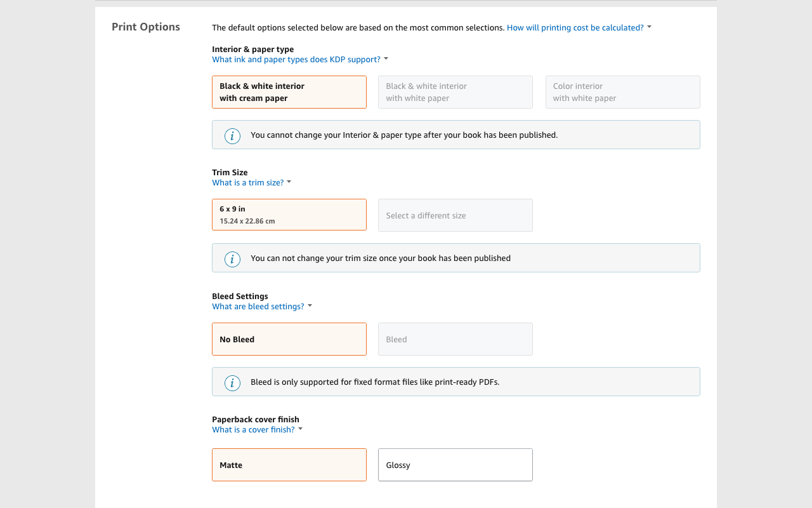Click the info icon in the trim size notice
812x508 pixels.
232,259
